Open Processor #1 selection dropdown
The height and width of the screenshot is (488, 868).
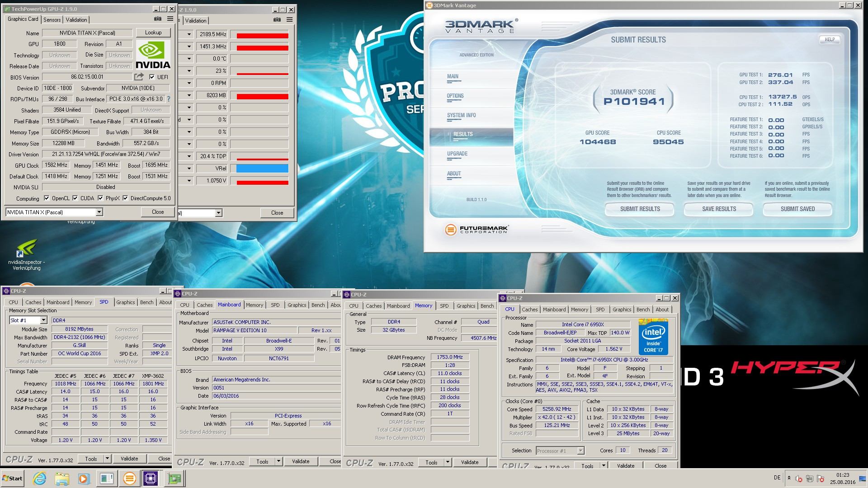[580, 450]
